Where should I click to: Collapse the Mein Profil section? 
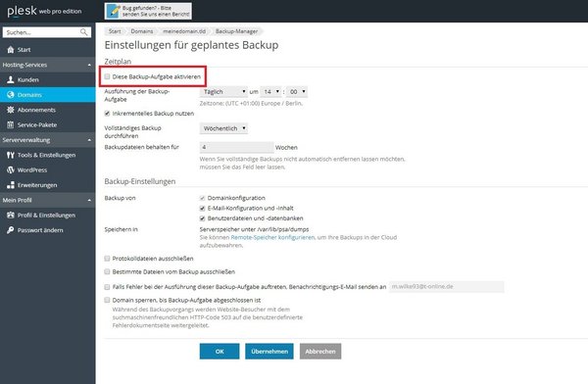[x=89, y=200]
